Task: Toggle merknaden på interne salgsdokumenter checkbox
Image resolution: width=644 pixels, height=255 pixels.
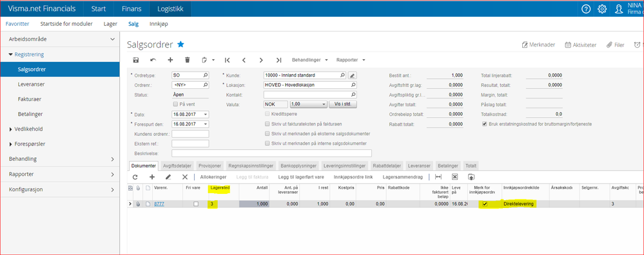Action: [x=268, y=144]
